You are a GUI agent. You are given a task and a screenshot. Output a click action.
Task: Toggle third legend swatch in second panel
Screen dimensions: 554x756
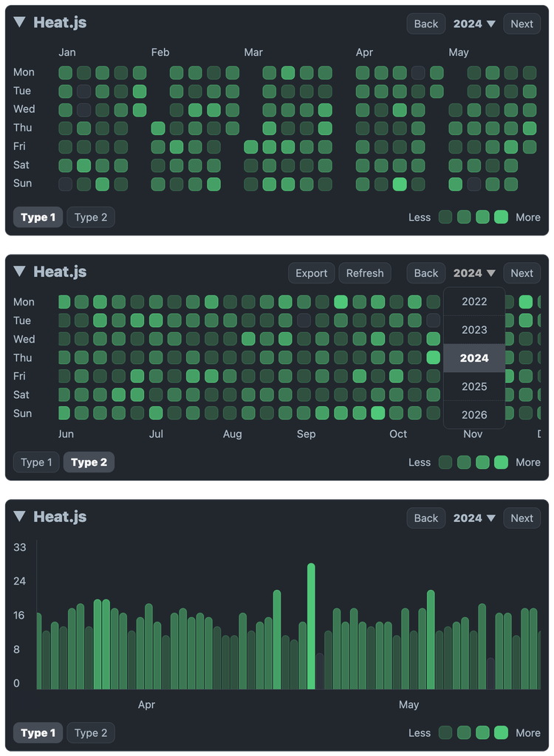tap(482, 462)
